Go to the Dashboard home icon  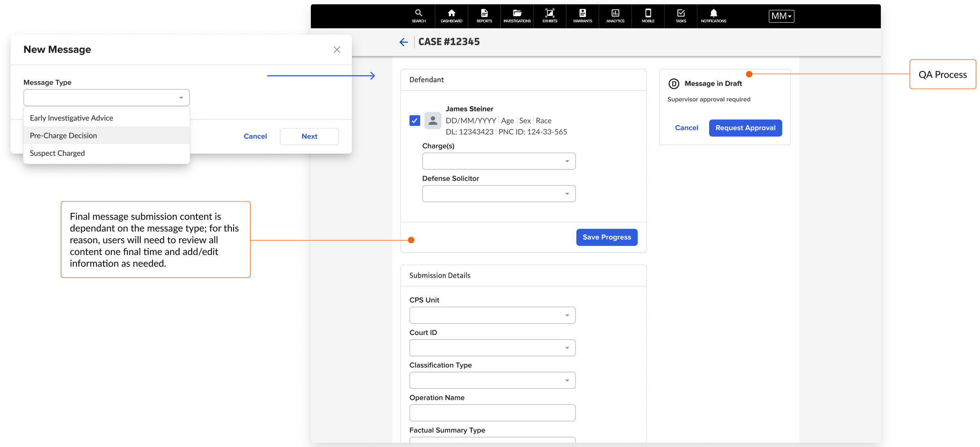coord(451,16)
